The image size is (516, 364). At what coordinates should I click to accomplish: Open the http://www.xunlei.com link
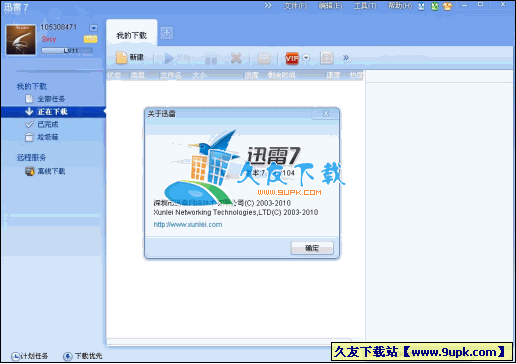point(188,224)
